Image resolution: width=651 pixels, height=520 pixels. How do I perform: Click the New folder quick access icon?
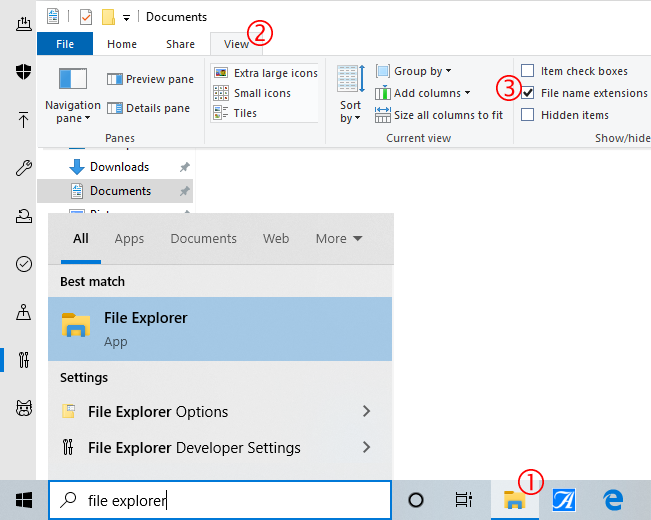coord(108,17)
